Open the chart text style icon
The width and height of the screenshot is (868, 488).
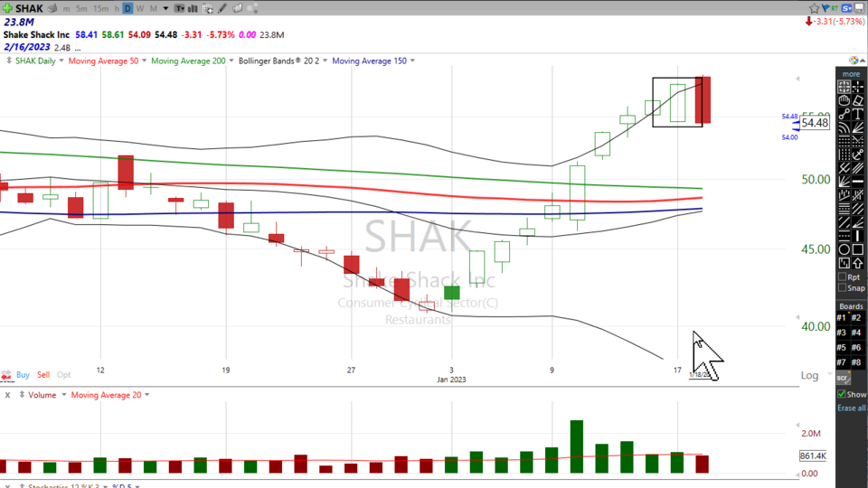coord(179,8)
